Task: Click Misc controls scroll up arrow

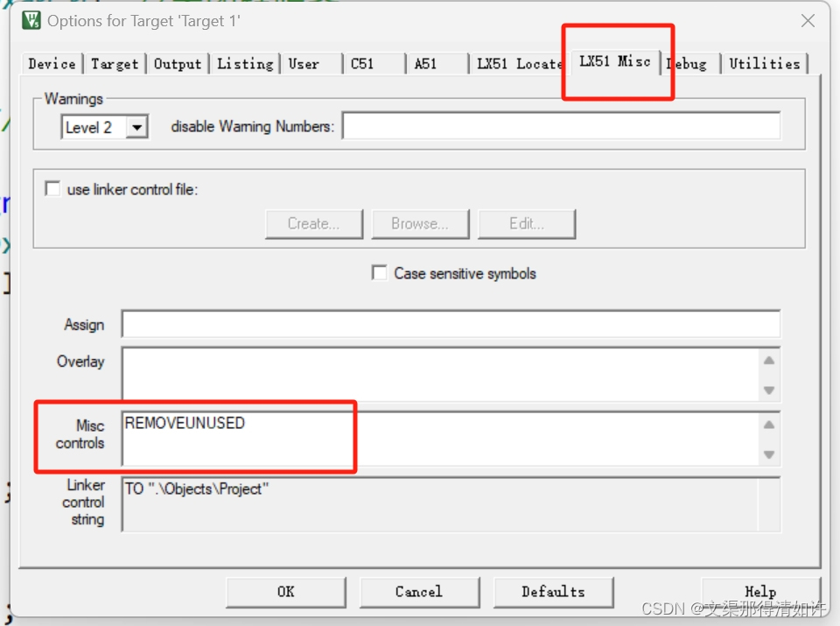Action: tap(769, 425)
